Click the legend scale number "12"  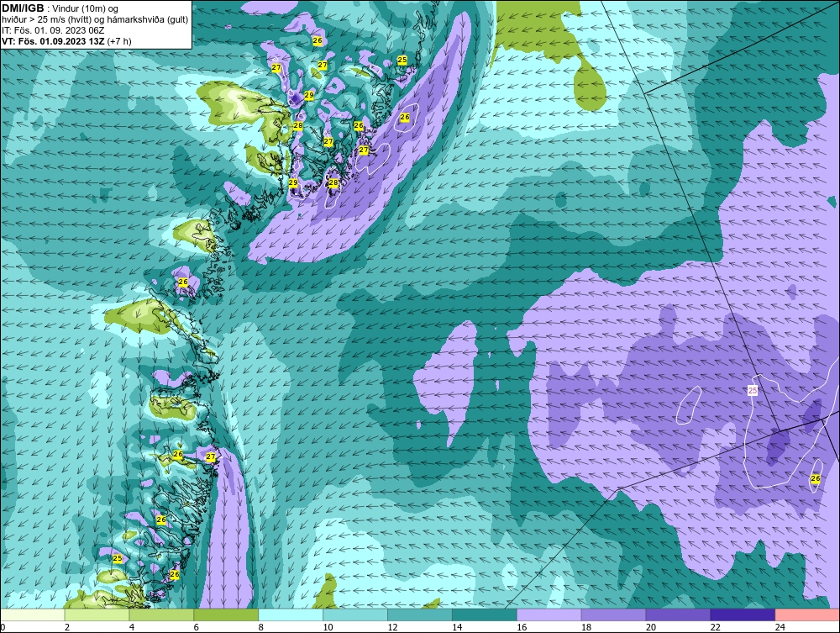click(392, 627)
